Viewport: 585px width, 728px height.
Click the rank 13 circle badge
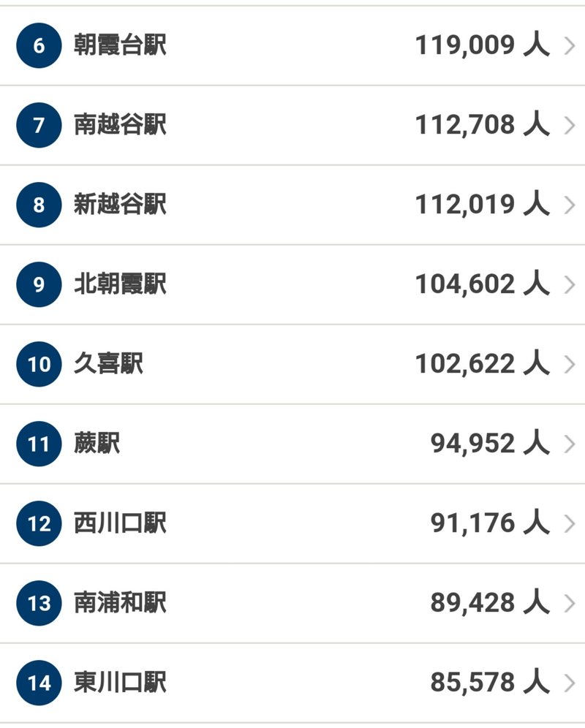coord(39,603)
